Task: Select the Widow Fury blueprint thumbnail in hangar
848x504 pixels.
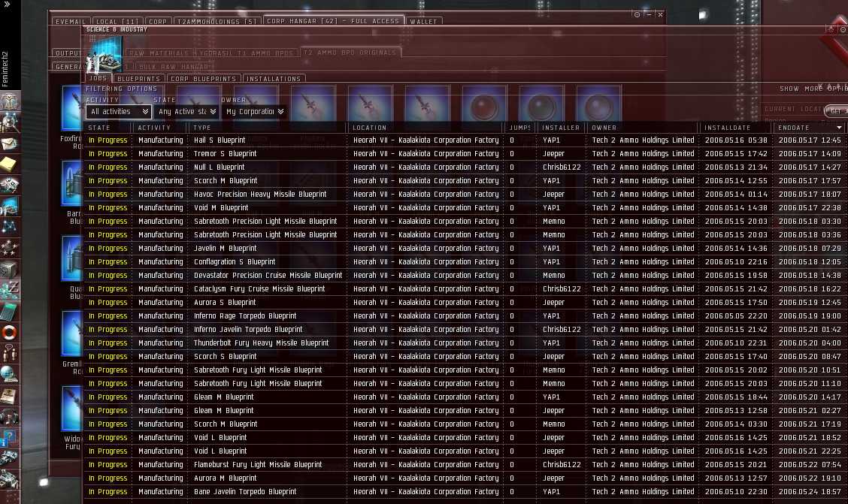Action: click(x=72, y=409)
